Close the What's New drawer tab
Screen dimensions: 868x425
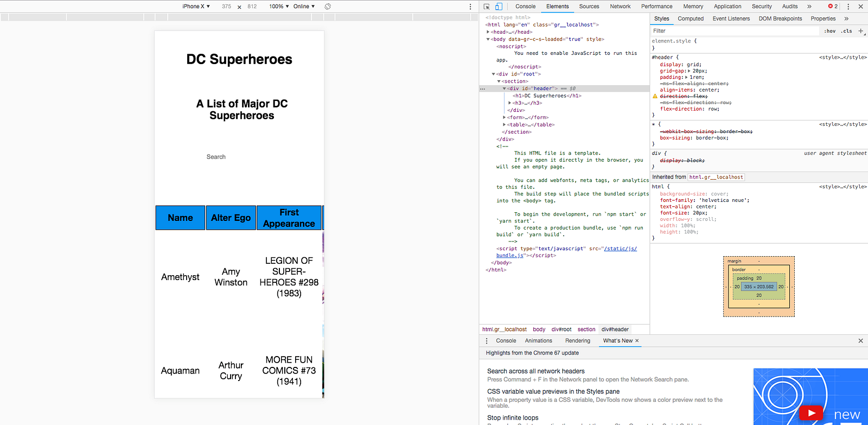click(637, 341)
